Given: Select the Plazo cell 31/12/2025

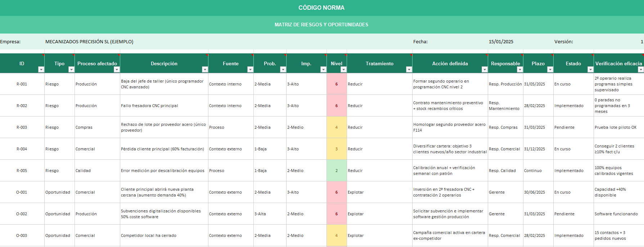Looking at the screenshot, I should pos(538,149).
